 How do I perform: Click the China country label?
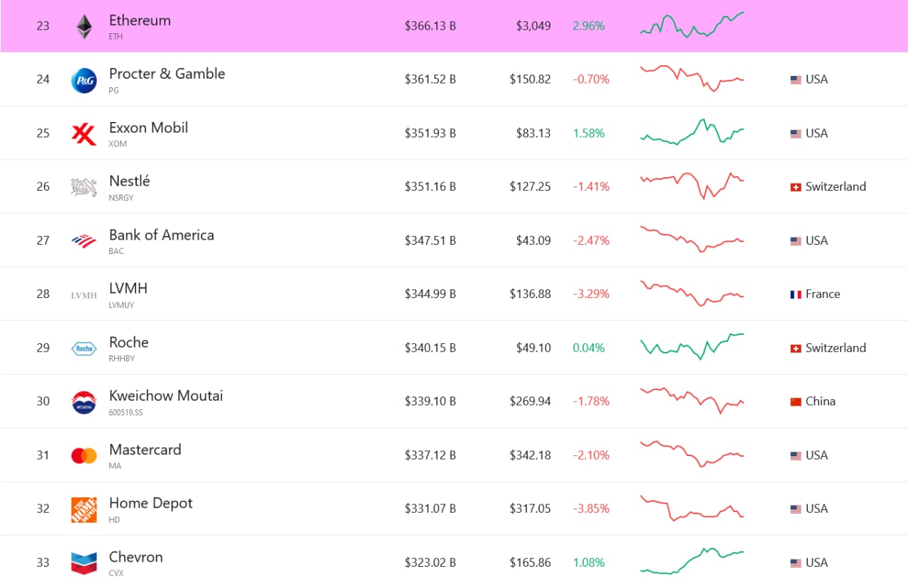click(x=820, y=401)
